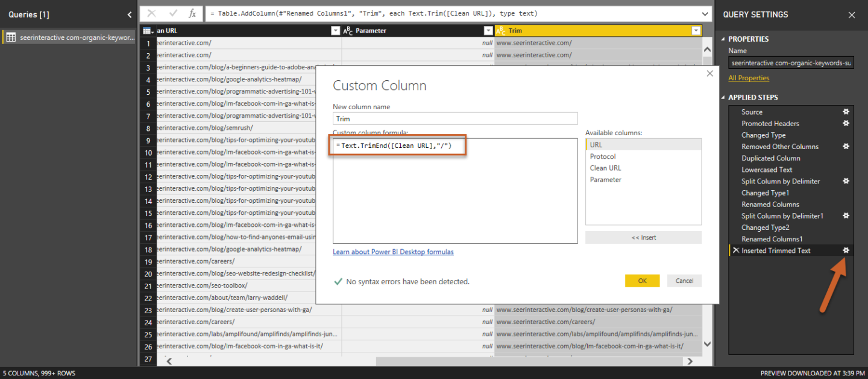Open the Trim column filter dropdown
This screenshot has height=379, width=868.
click(x=696, y=31)
